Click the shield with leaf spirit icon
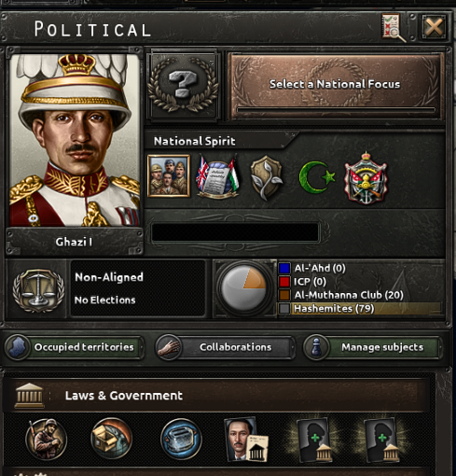This screenshot has height=476, width=456. click(x=267, y=177)
